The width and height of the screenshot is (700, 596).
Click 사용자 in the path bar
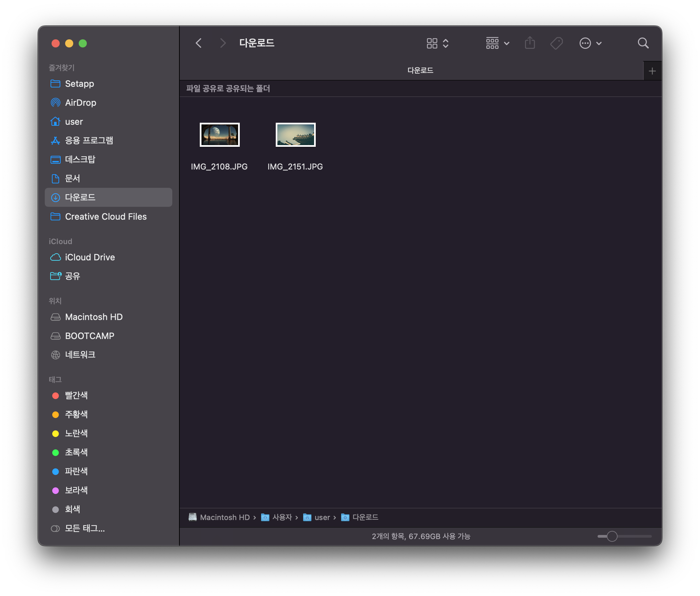tap(281, 517)
